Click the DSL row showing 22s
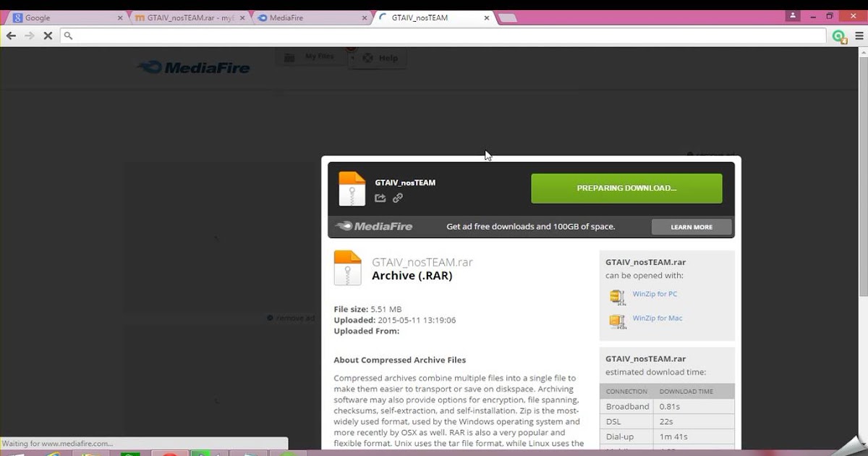 667,421
